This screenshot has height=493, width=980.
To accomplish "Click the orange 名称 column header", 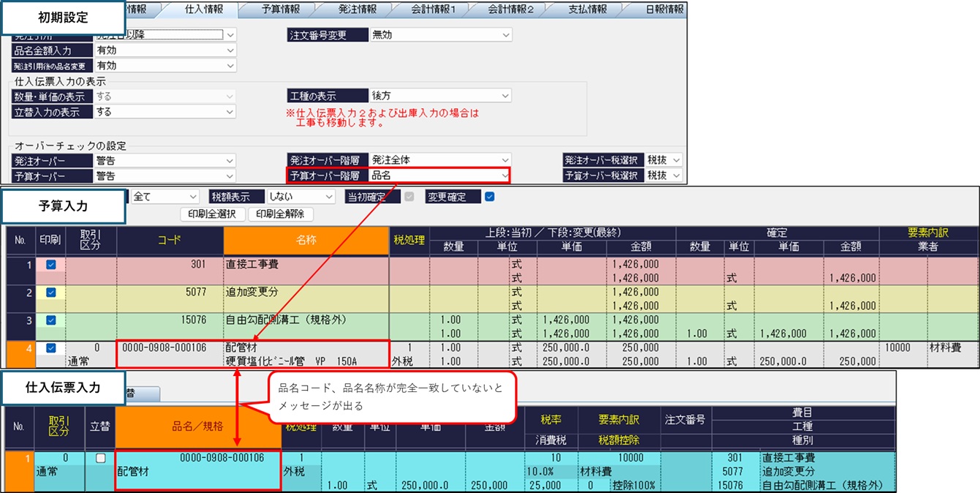I will pos(306,240).
